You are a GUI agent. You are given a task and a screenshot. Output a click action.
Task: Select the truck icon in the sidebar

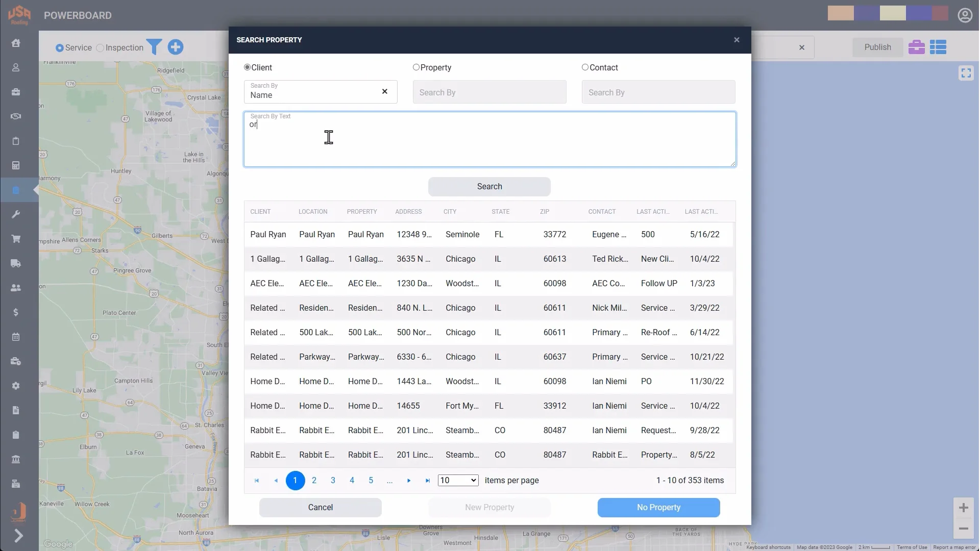tap(16, 263)
